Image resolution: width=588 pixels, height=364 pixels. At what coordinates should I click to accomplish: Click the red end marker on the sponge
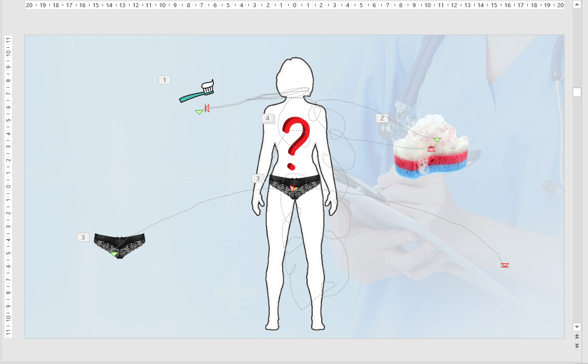pos(431,149)
